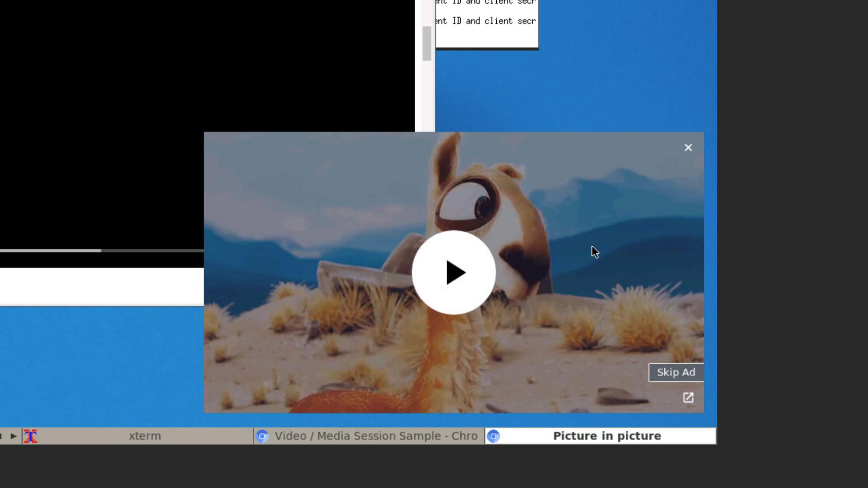Click the xterm icon in taskbar
The width and height of the screenshot is (868, 488).
(30, 436)
